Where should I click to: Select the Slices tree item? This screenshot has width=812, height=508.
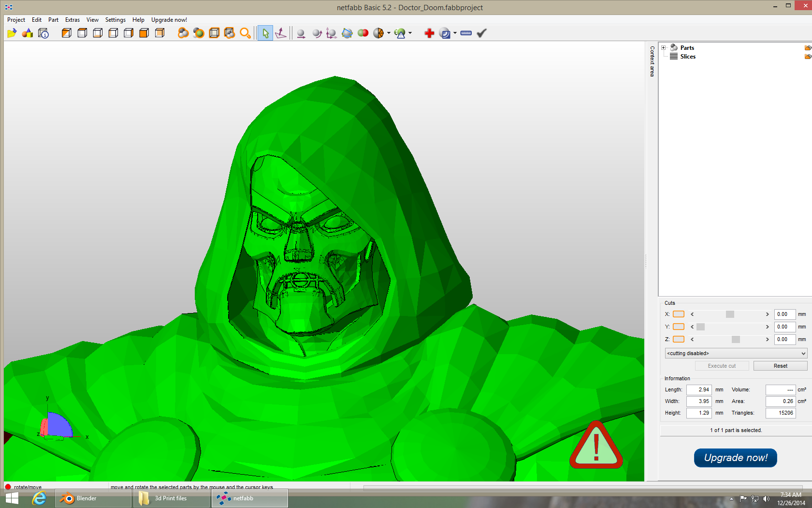688,57
